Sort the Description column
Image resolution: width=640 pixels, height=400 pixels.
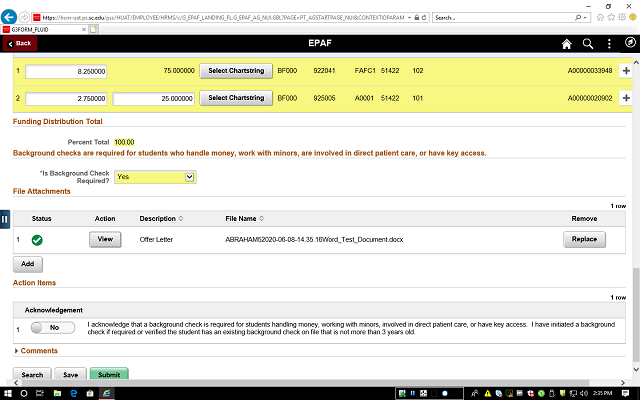click(x=181, y=218)
